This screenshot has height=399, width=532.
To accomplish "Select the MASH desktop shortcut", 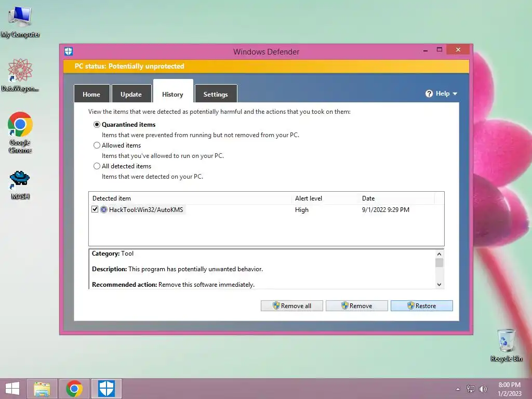I will 20,185.
